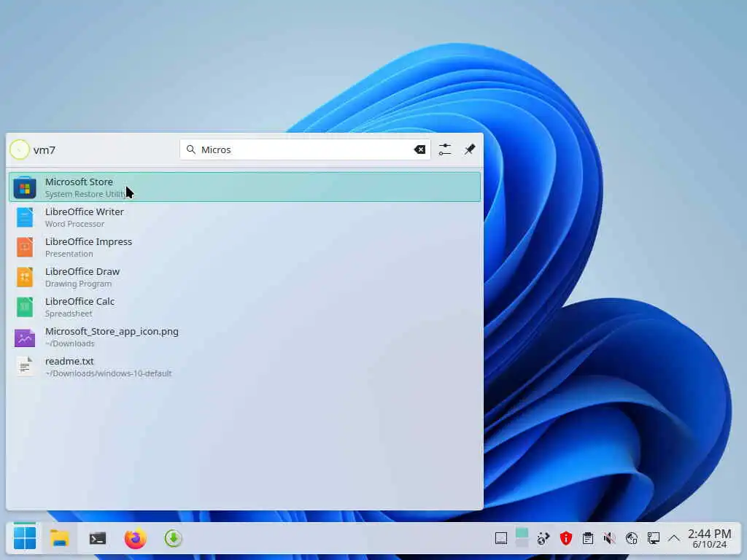Clear the search field text

coord(419,149)
